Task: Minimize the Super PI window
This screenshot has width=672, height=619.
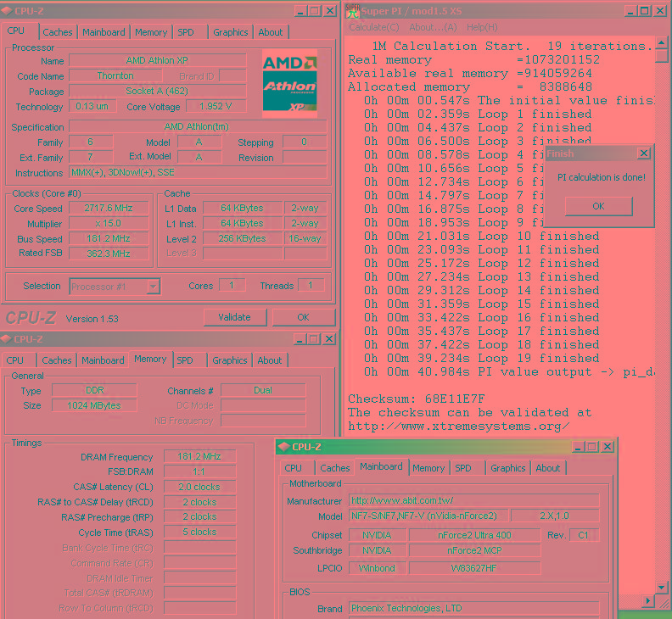Action: tap(630, 11)
